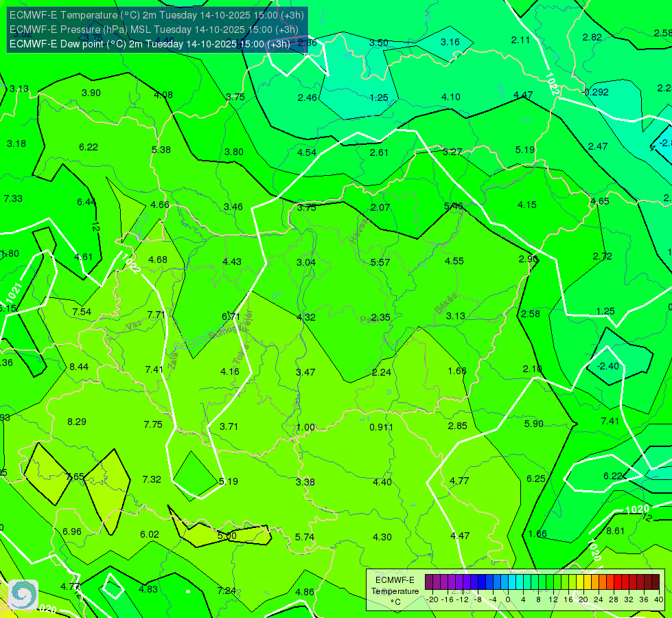Click the dew point value 4.30
The image size is (672, 618).
coord(382,537)
